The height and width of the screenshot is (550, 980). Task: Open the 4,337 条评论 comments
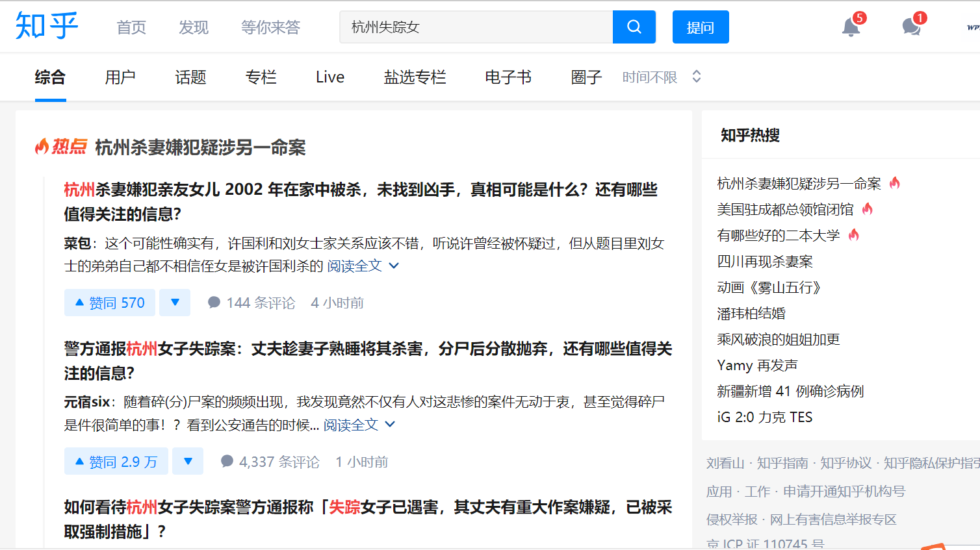click(x=270, y=462)
